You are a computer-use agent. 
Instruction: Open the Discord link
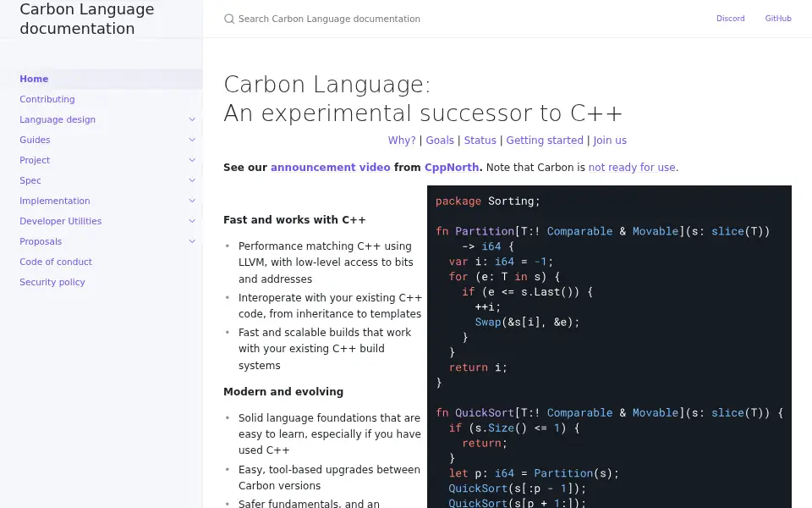coord(730,18)
